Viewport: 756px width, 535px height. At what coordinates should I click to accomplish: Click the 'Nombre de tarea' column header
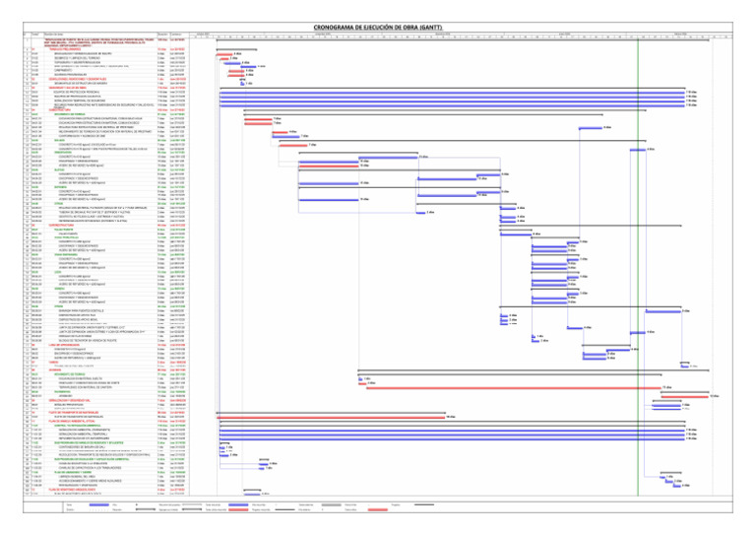[100, 34]
